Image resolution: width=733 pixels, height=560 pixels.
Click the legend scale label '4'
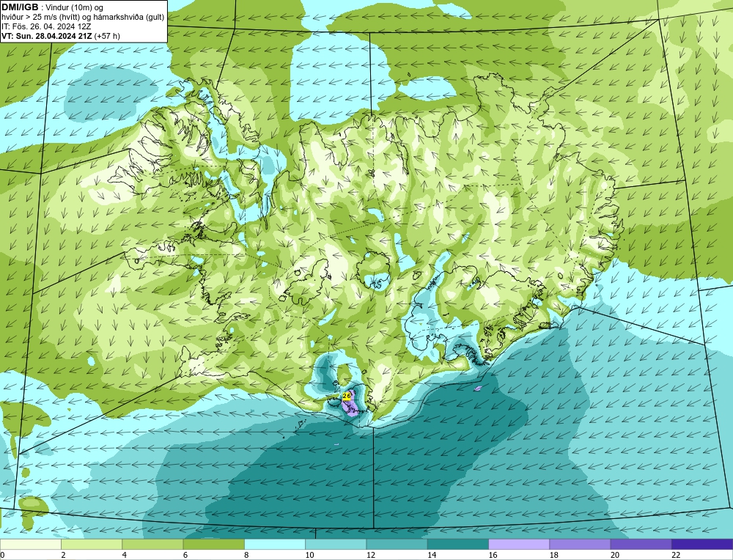[x=125, y=555]
